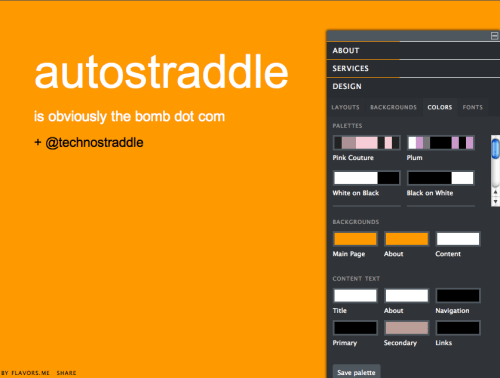
Task: Choose the White on Black palette
Action: pos(367,178)
